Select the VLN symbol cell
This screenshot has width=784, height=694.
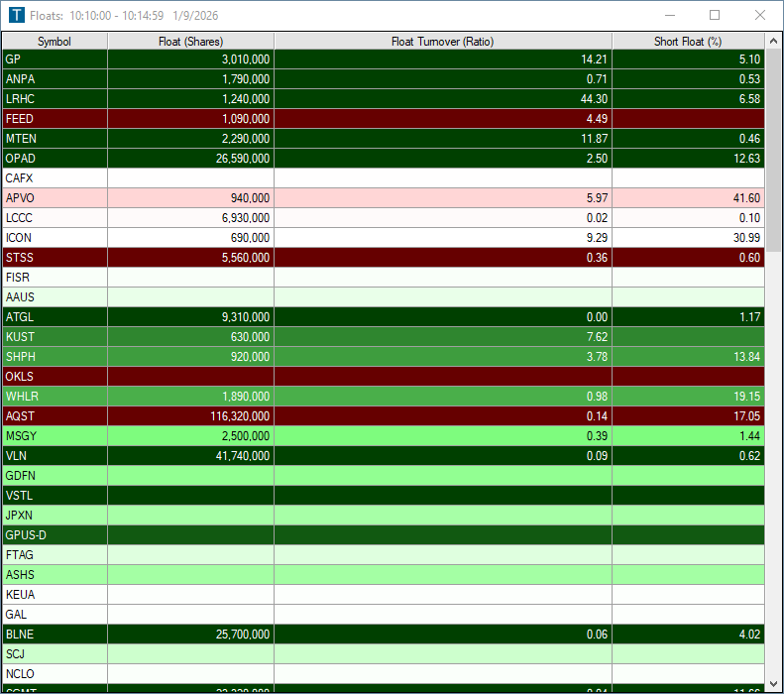(55, 456)
